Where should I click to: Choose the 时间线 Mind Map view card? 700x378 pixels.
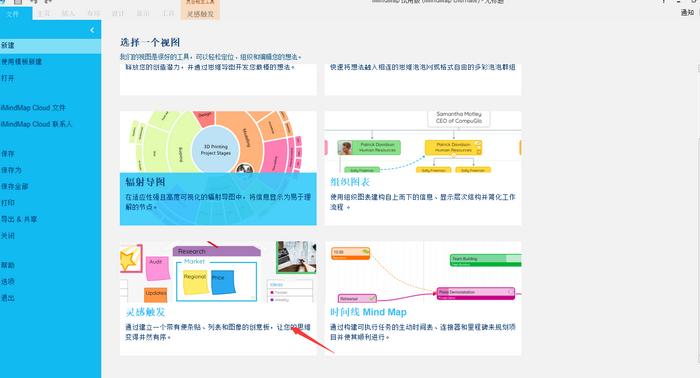point(423,299)
